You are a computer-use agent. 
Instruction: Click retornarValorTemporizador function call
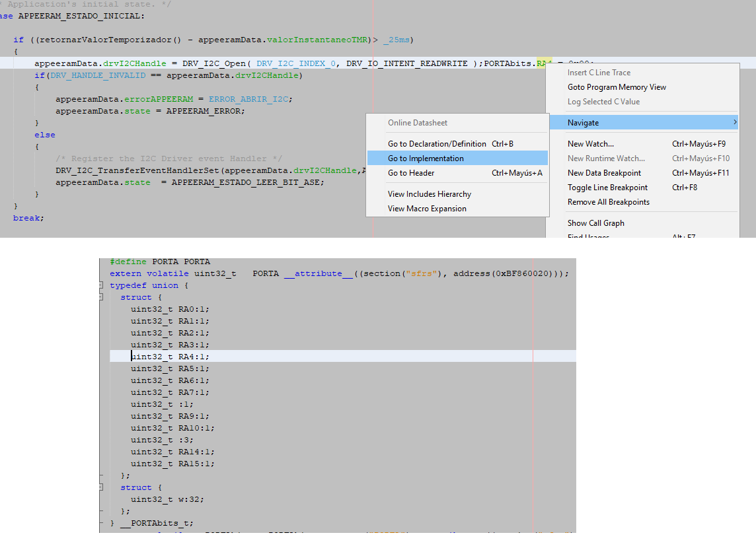106,40
